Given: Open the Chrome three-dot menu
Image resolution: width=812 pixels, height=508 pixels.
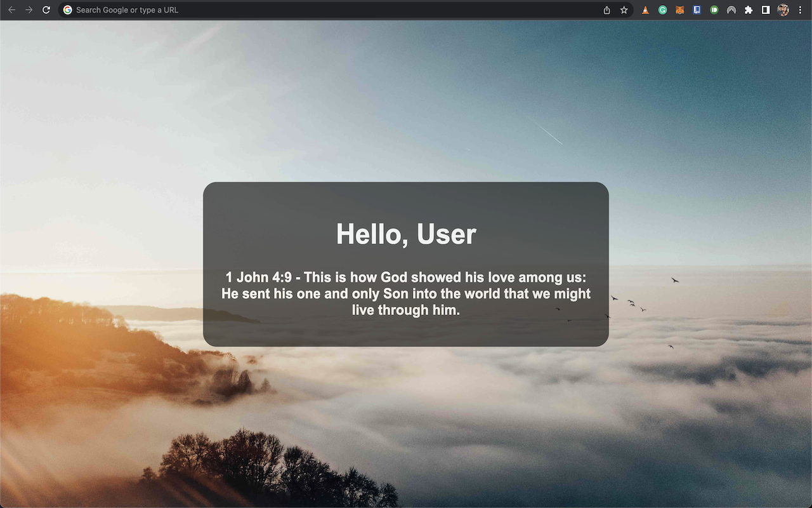Looking at the screenshot, I should point(800,10).
